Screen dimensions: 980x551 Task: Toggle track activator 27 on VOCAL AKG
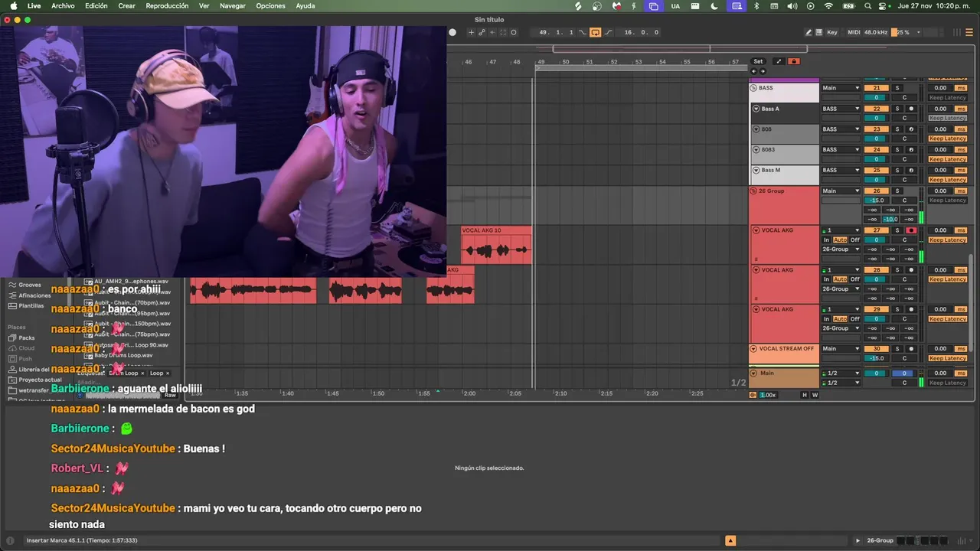[877, 230]
